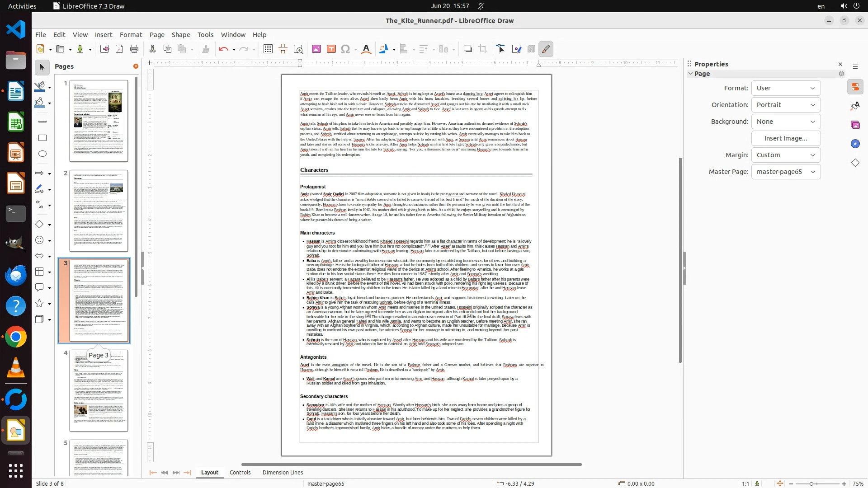This screenshot has height=488, width=868.
Task: Click the Insert Text Box icon
Action: (331, 49)
